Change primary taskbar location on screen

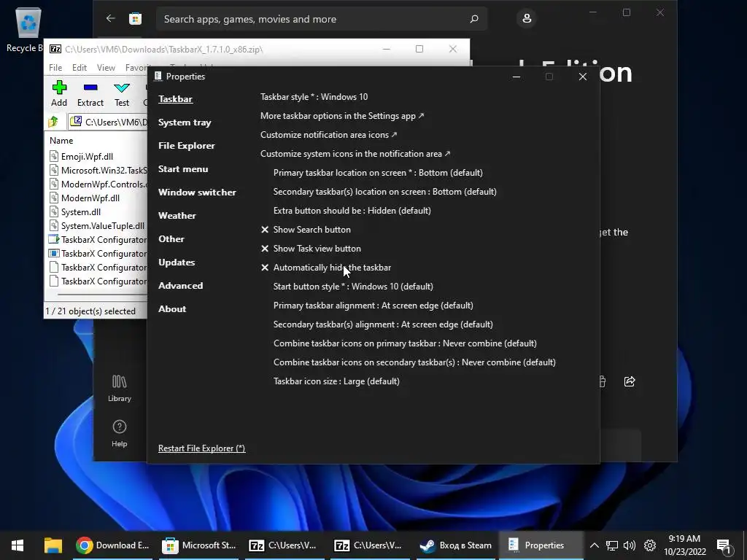tap(378, 173)
